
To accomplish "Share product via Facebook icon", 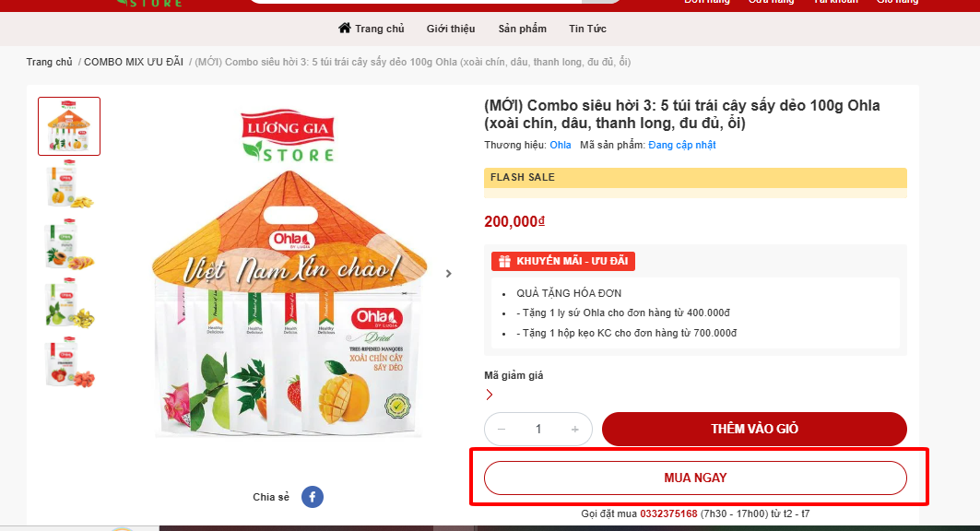I will (x=313, y=497).
